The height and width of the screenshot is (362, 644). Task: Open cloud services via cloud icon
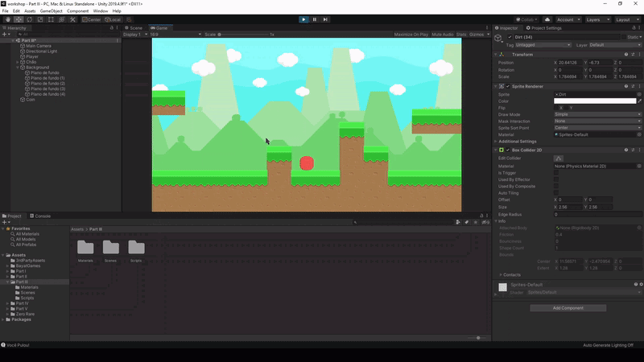547,19
